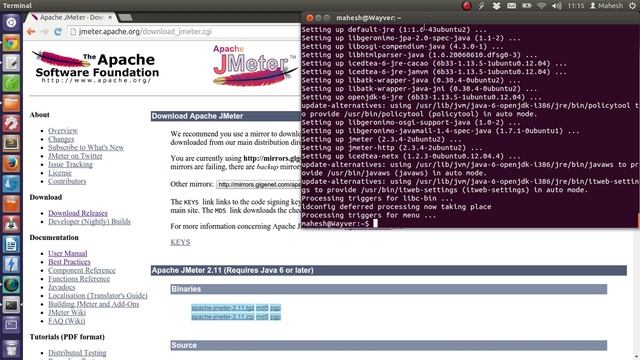
Task: Open the JMeter Wiki link
Action: 67,313
